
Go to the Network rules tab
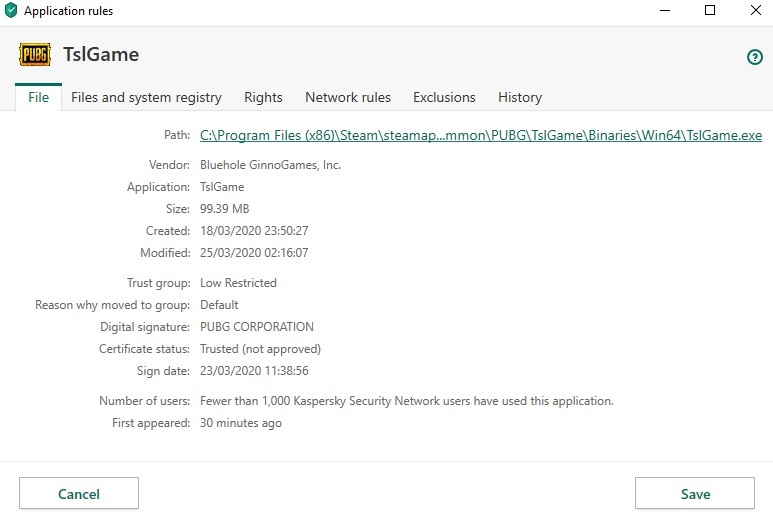[348, 97]
